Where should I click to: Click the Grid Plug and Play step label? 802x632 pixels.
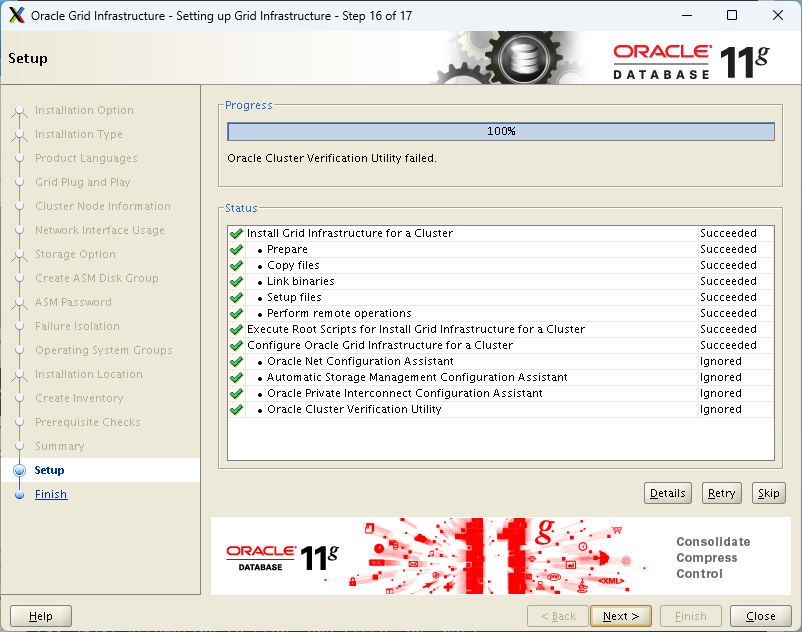83,183
